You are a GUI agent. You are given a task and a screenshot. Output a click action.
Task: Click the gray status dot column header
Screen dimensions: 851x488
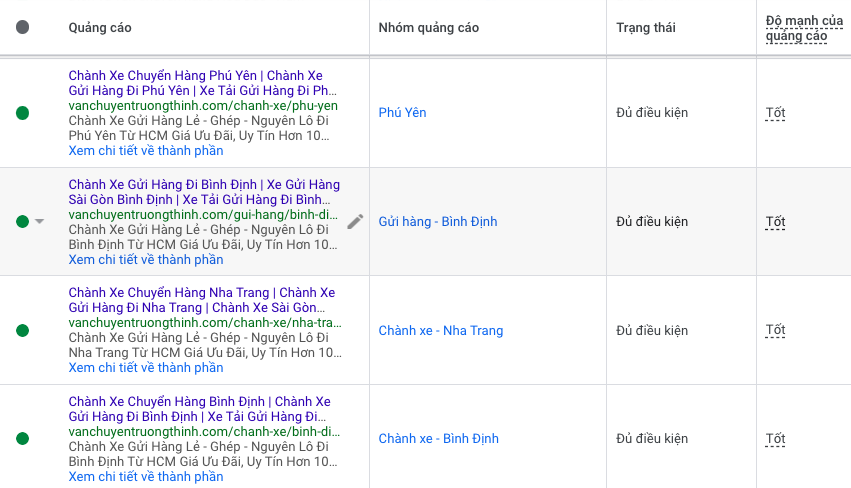pyautogui.click(x=23, y=28)
